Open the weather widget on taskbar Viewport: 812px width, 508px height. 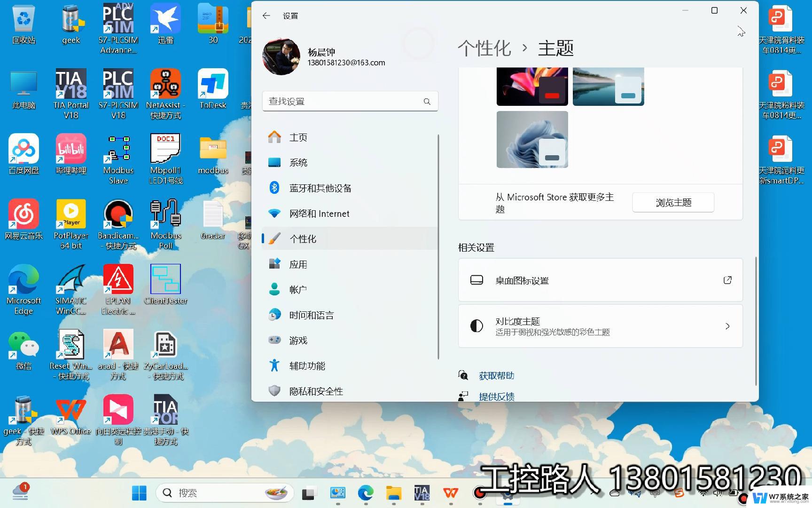click(21, 492)
